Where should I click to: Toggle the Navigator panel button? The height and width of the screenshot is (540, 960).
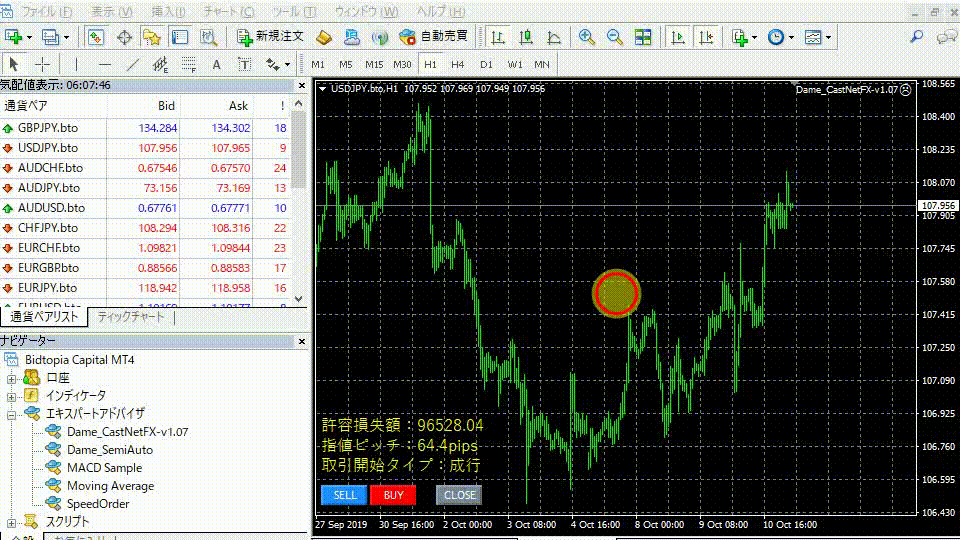[x=151, y=37]
